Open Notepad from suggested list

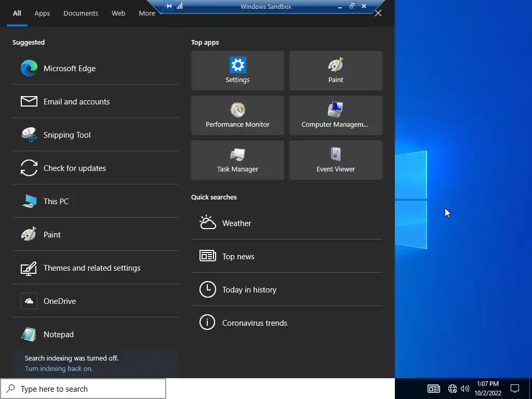(96, 334)
